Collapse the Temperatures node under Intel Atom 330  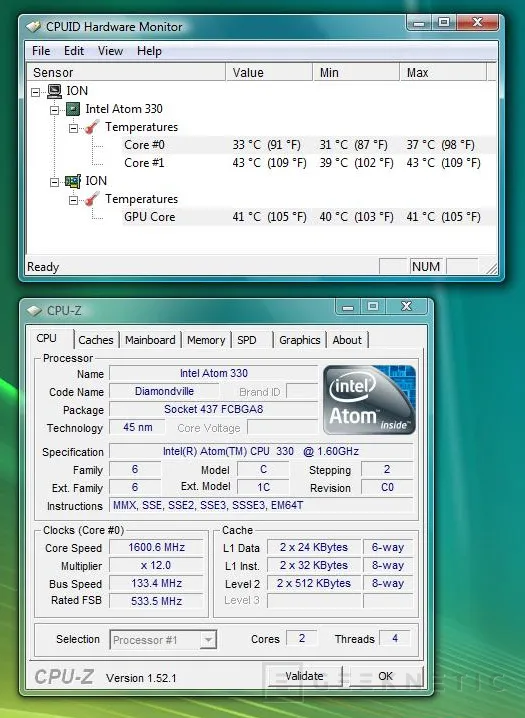[73, 128]
